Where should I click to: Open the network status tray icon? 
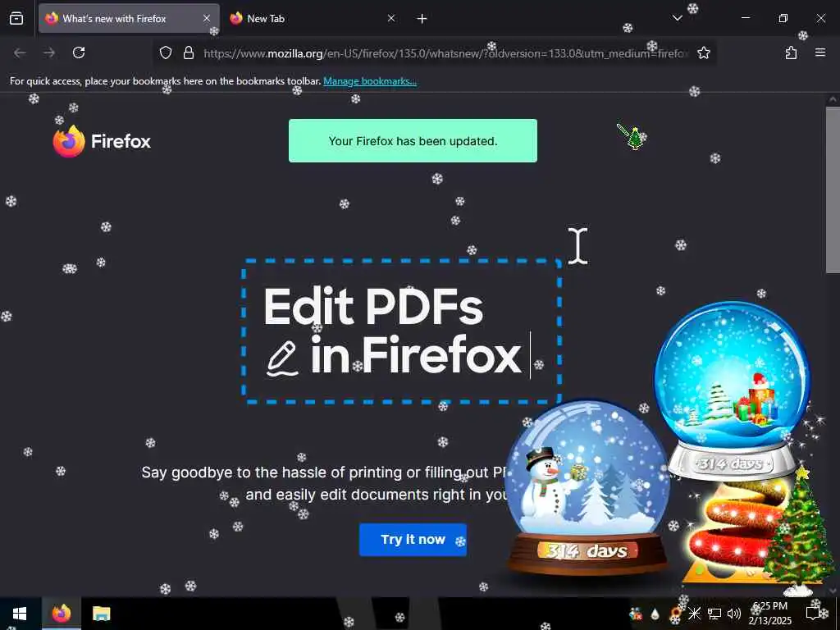(714, 614)
